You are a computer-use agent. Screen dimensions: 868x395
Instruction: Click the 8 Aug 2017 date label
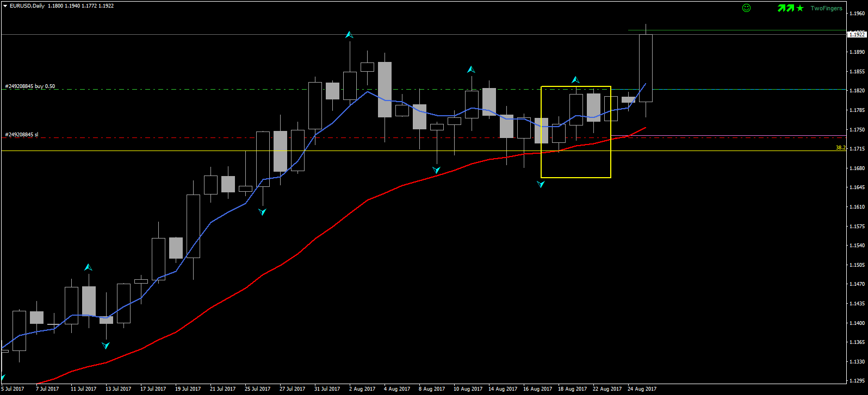click(432, 389)
